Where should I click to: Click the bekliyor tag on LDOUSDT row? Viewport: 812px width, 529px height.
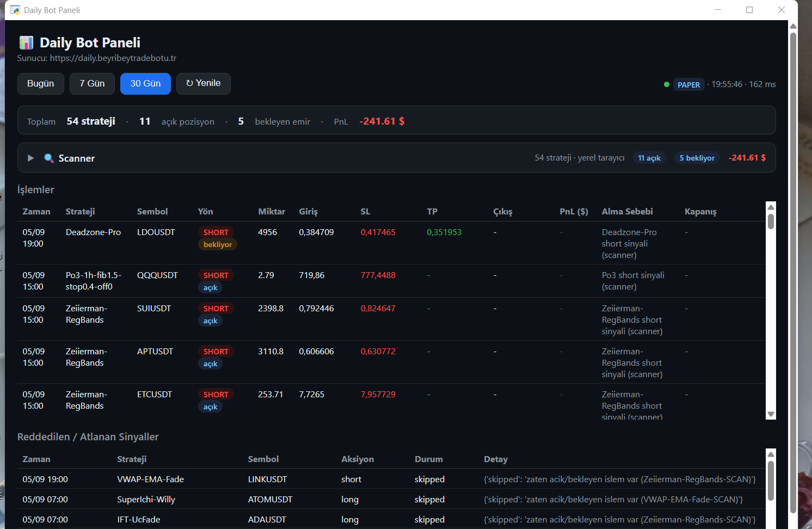[218, 244]
